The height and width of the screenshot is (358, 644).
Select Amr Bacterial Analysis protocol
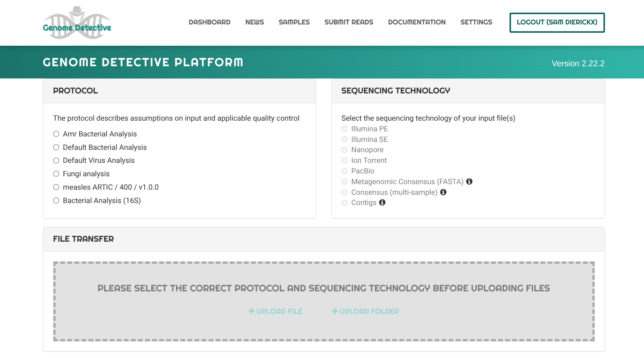tap(56, 134)
